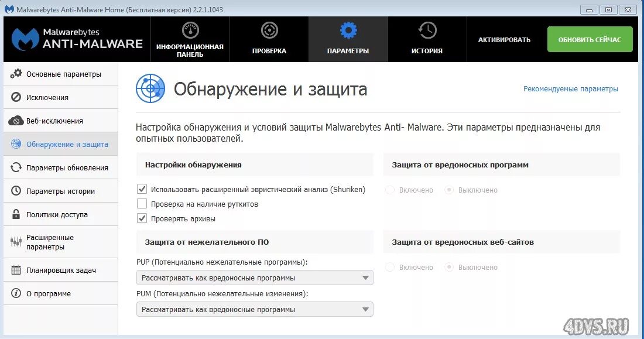Open Параметры истории section

(61, 191)
